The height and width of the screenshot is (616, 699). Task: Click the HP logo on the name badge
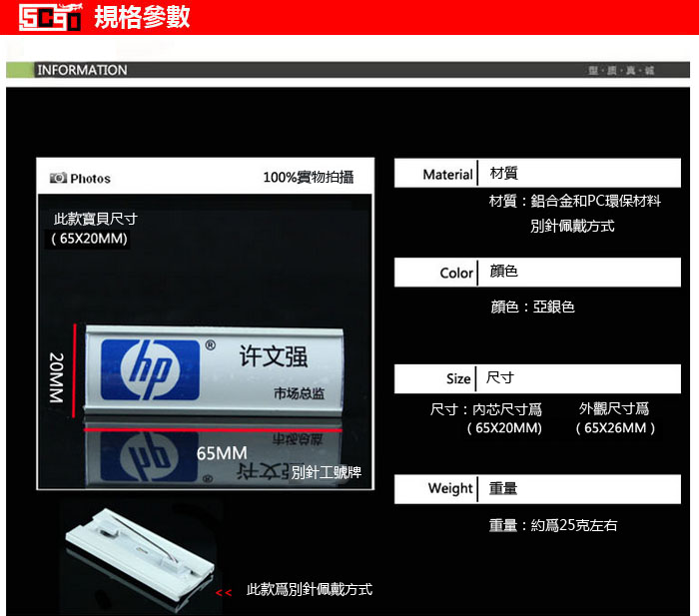150,369
